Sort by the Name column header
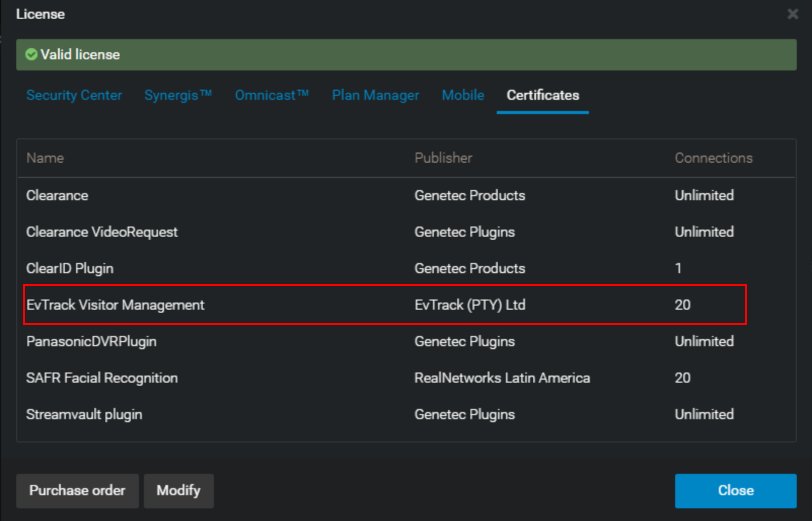The image size is (812, 521). click(x=45, y=158)
